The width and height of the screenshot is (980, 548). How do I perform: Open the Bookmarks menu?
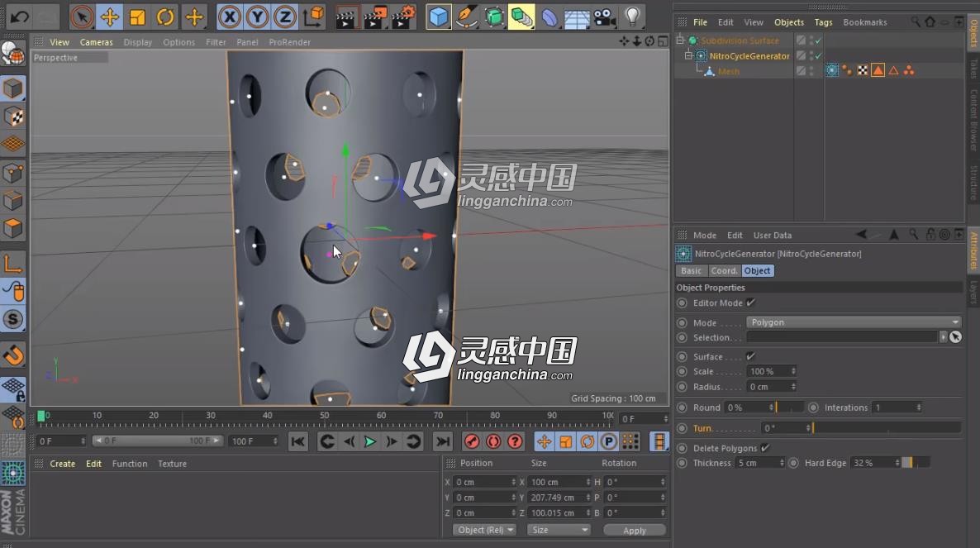tap(865, 21)
